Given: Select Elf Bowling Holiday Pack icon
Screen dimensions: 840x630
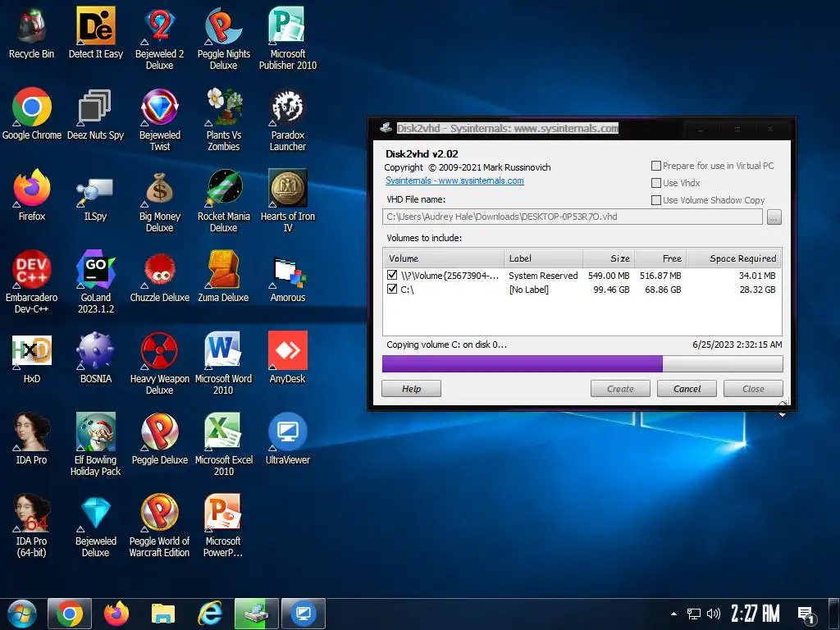Looking at the screenshot, I should pyautogui.click(x=95, y=445).
